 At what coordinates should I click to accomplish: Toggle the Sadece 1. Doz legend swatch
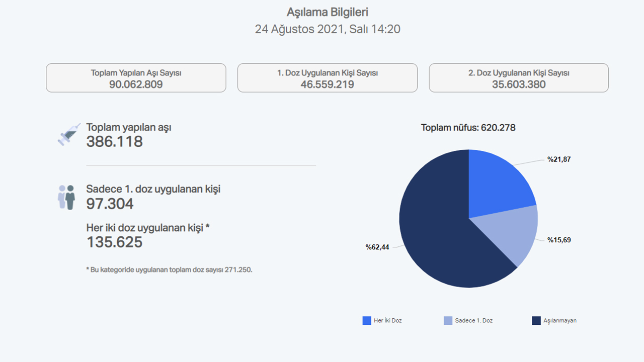(x=448, y=321)
